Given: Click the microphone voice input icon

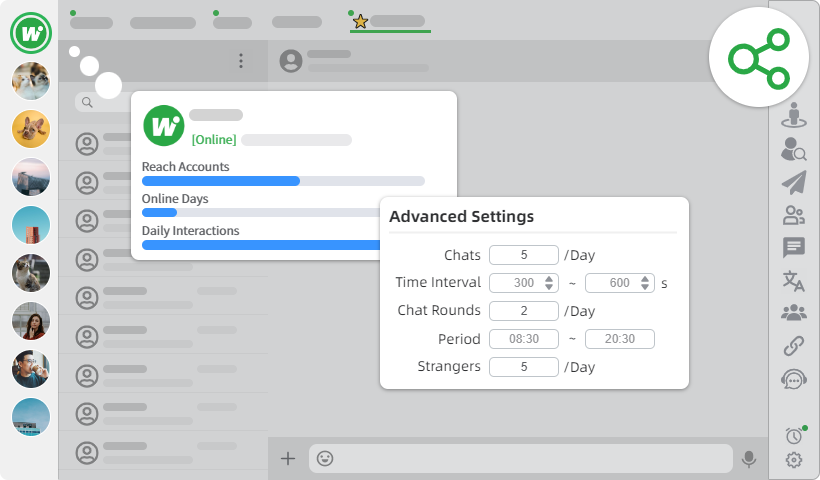Looking at the screenshot, I should coord(749,458).
